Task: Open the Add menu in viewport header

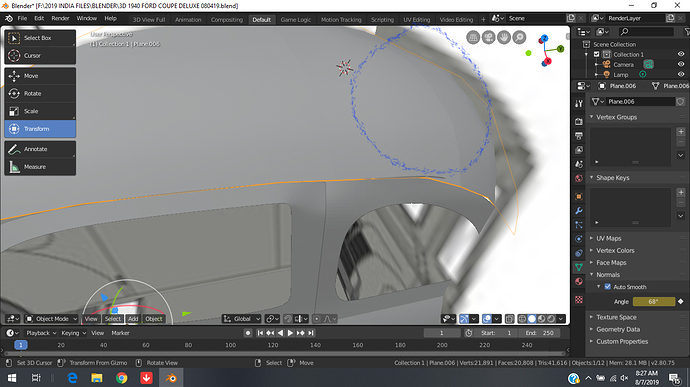Action: 133,319
